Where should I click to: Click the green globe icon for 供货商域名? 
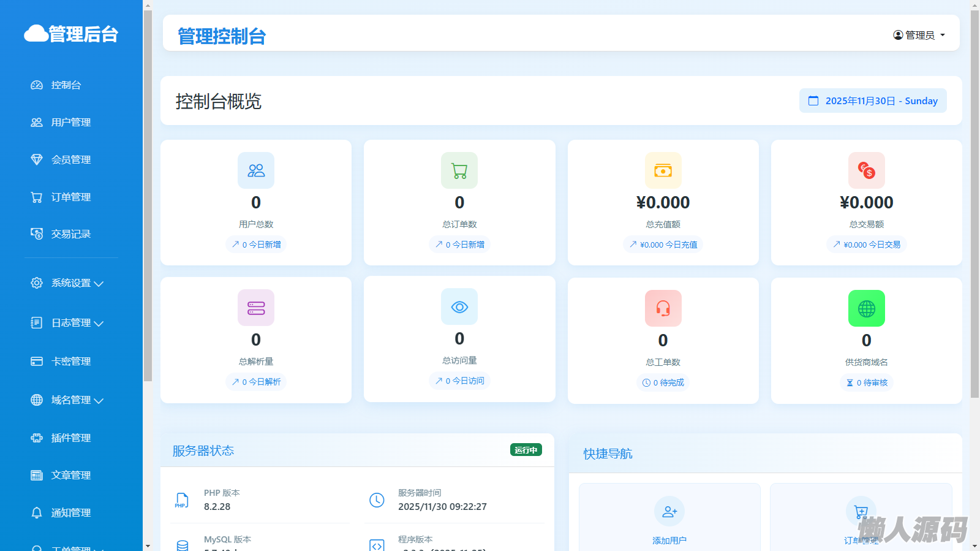point(866,308)
